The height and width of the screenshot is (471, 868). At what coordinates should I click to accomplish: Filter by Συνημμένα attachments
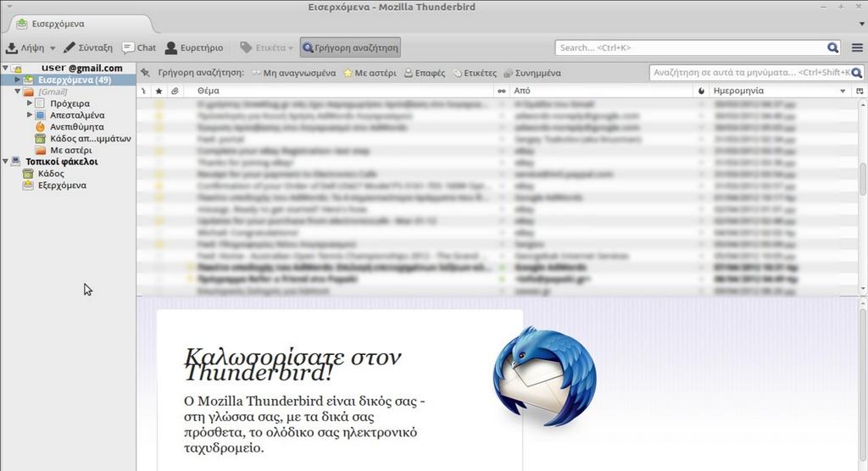[x=532, y=73]
